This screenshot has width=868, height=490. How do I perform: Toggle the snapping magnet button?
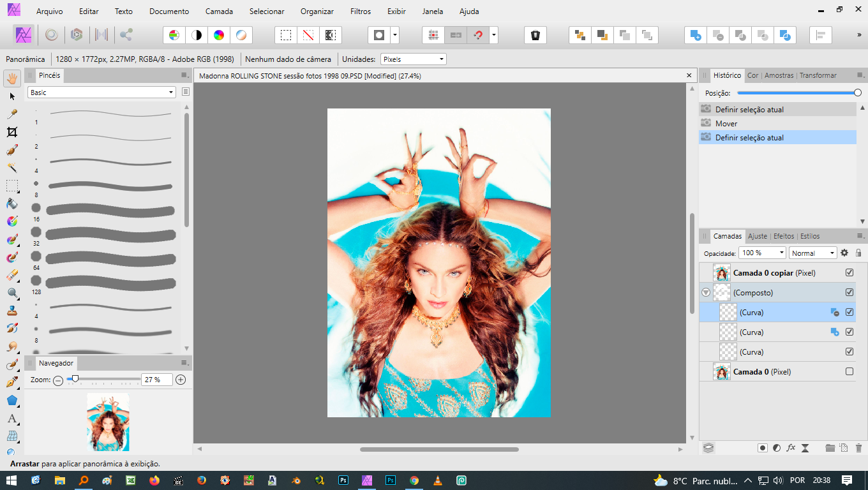coord(478,35)
